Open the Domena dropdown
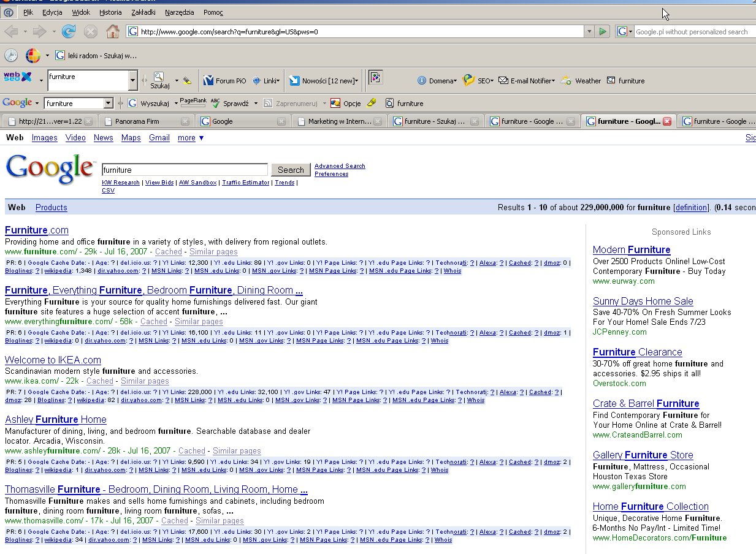The width and height of the screenshot is (756, 554). [x=437, y=80]
